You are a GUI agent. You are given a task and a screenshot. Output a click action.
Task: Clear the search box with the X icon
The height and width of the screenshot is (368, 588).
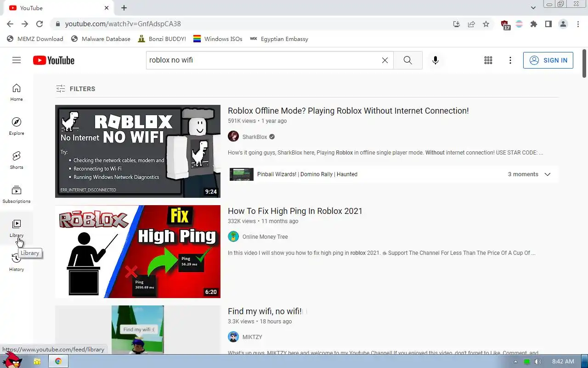385,60
